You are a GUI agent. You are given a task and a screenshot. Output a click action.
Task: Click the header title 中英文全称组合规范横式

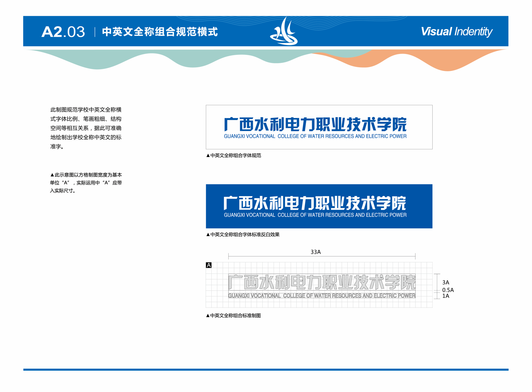(x=160, y=32)
